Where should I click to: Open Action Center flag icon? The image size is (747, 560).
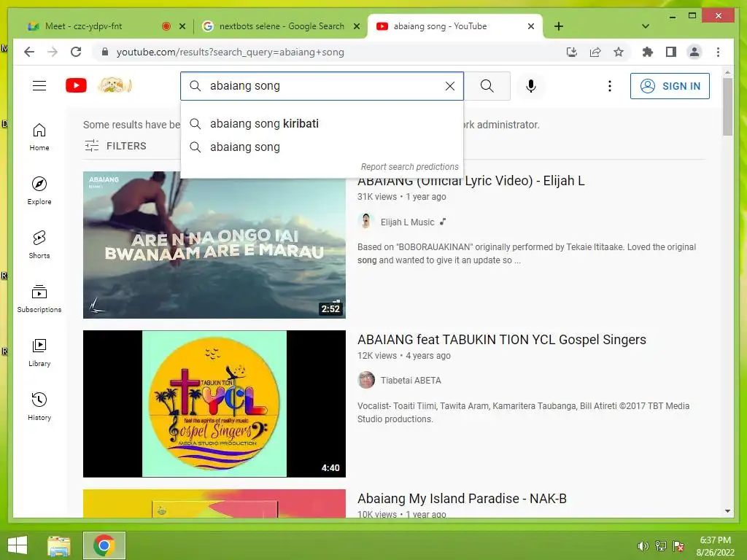coord(678,546)
